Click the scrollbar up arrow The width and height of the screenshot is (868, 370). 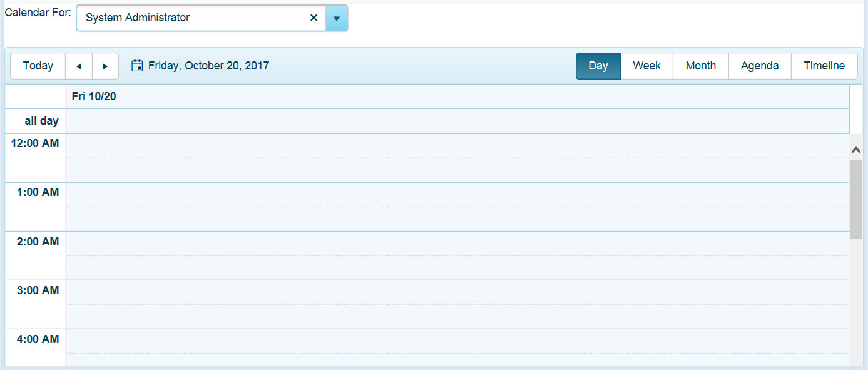[x=855, y=150]
